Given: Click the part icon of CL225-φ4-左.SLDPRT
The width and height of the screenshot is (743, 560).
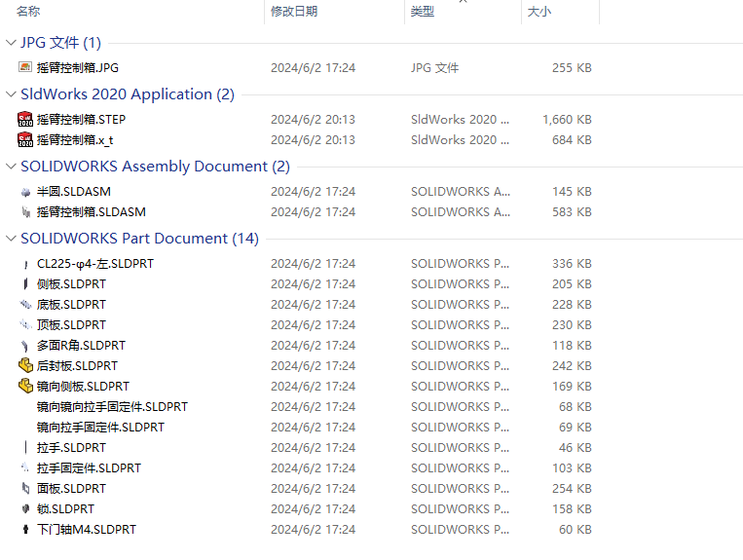Looking at the screenshot, I should [x=25, y=265].
